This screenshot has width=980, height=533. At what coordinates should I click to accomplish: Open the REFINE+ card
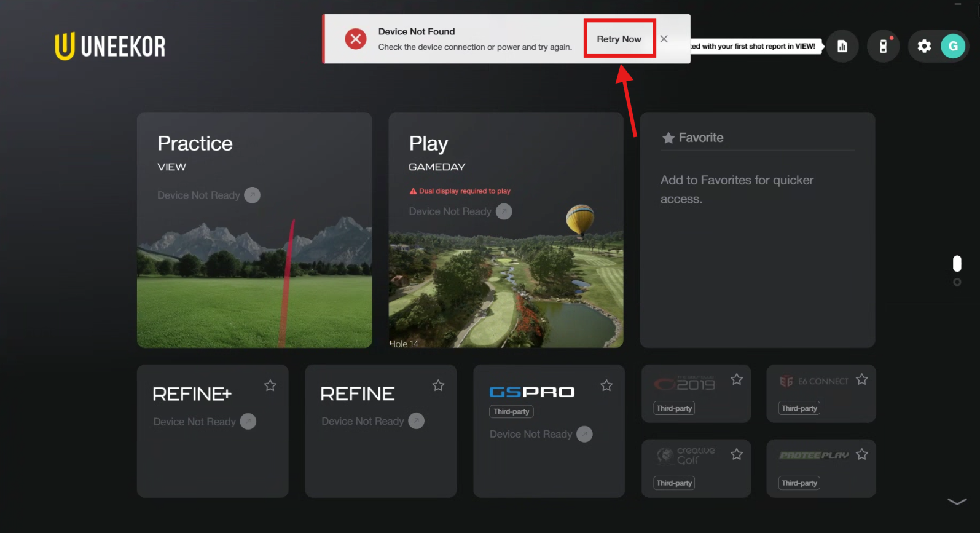click(x=213, y=431)
